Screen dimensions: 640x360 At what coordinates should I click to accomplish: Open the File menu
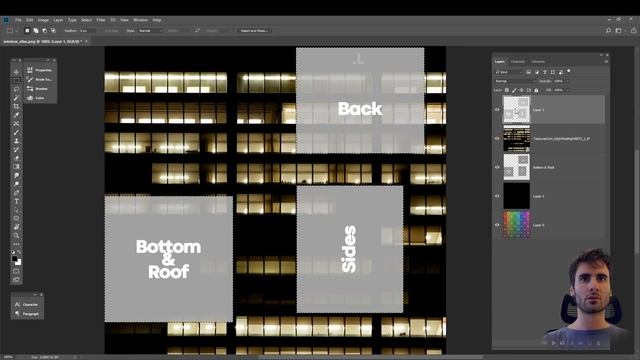coord(18,20)
